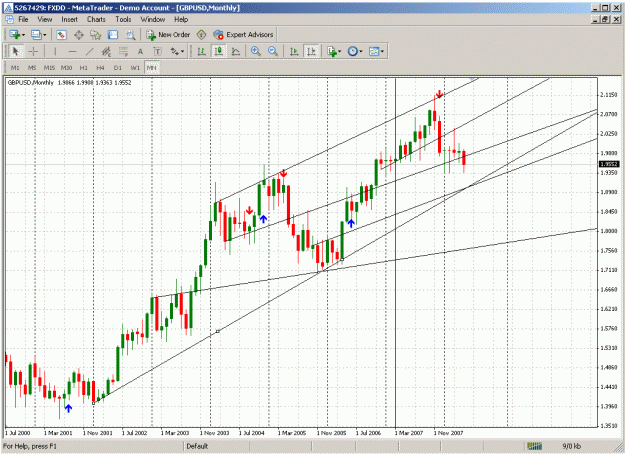Open the Help menu
625x454 pixels.
(x=181, y=19)
